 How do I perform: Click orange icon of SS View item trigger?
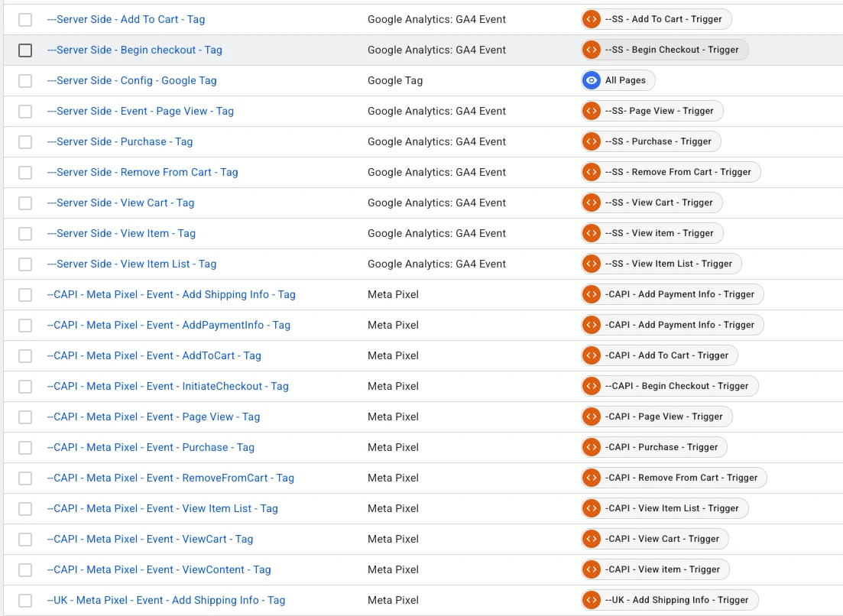coord(592,233)
